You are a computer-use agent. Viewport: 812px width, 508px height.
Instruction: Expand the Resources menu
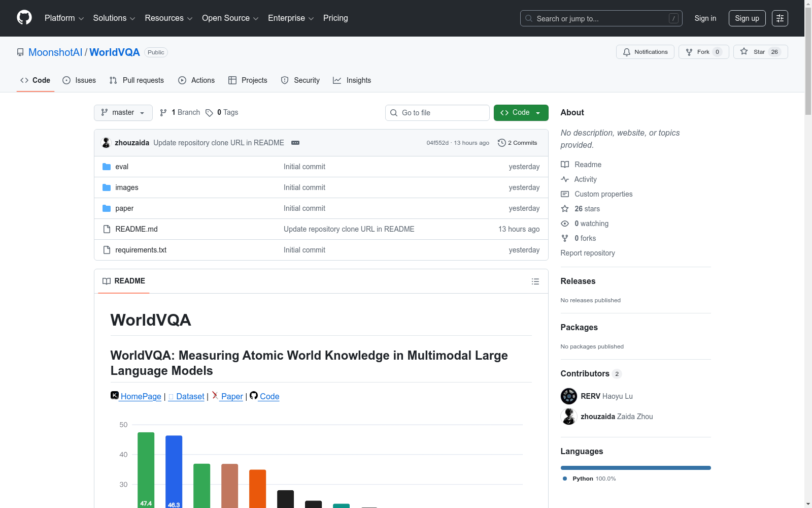click(168, 18)
